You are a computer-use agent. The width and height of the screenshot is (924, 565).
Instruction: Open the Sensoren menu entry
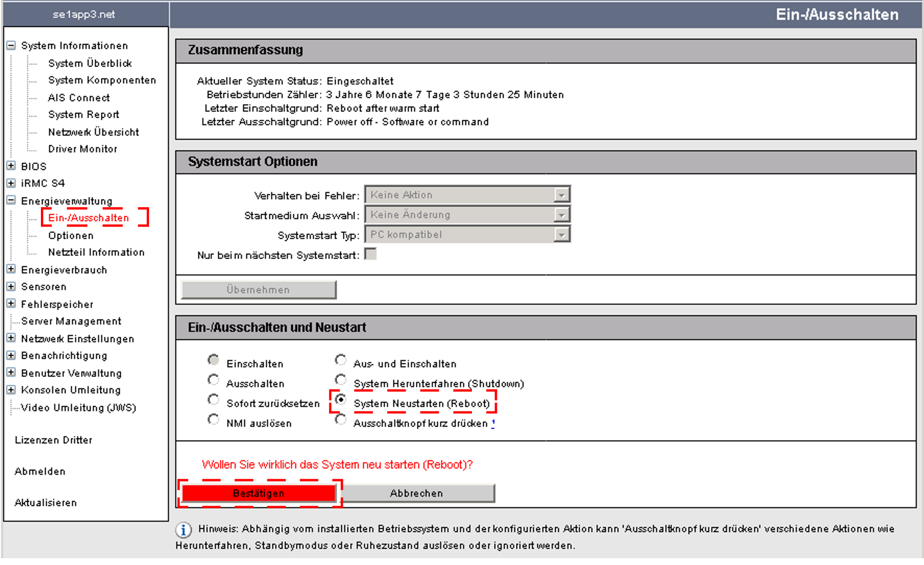pos(44,287)
